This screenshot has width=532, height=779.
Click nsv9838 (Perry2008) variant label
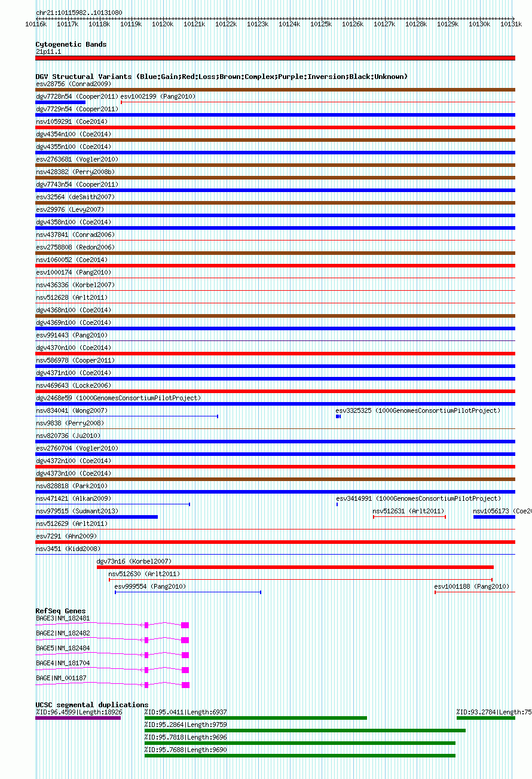pos(70,424)
